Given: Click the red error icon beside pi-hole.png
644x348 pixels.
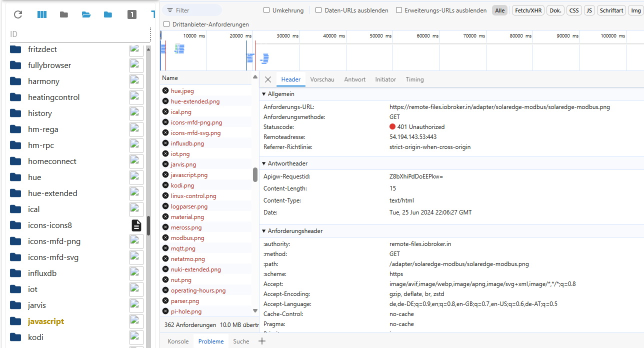Looking at the screenshot, I should [x=165, y=311].
